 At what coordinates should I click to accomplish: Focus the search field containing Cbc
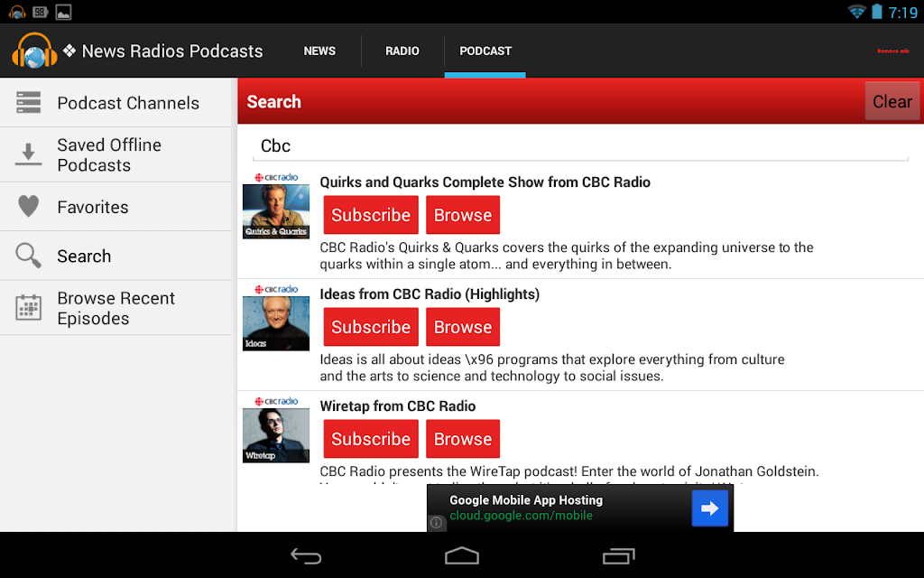(580, 145)
